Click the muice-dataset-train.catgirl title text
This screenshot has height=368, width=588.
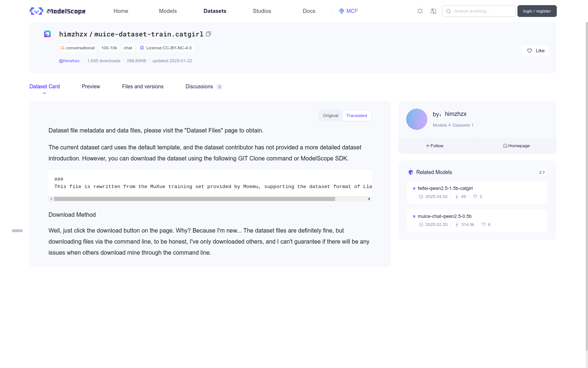(x=149, y=34)
